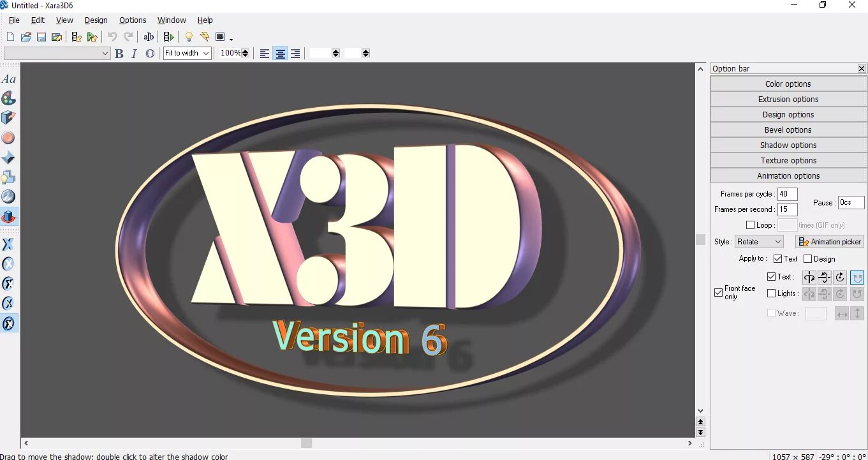Click the highlighted Animation options sidebar icon
Screen dimensions: 868x460
(8, 217)
